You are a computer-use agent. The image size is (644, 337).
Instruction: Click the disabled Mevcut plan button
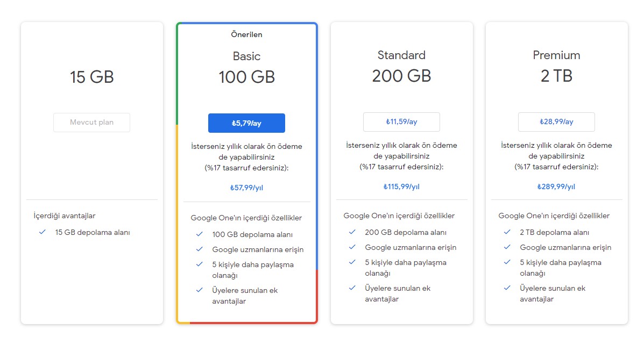tap(91, 123)
